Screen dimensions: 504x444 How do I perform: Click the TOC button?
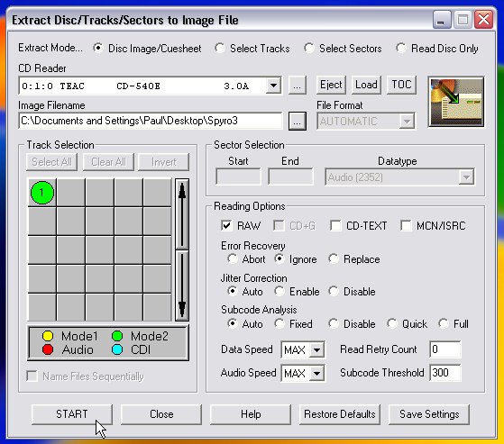[x=401, y=85]
